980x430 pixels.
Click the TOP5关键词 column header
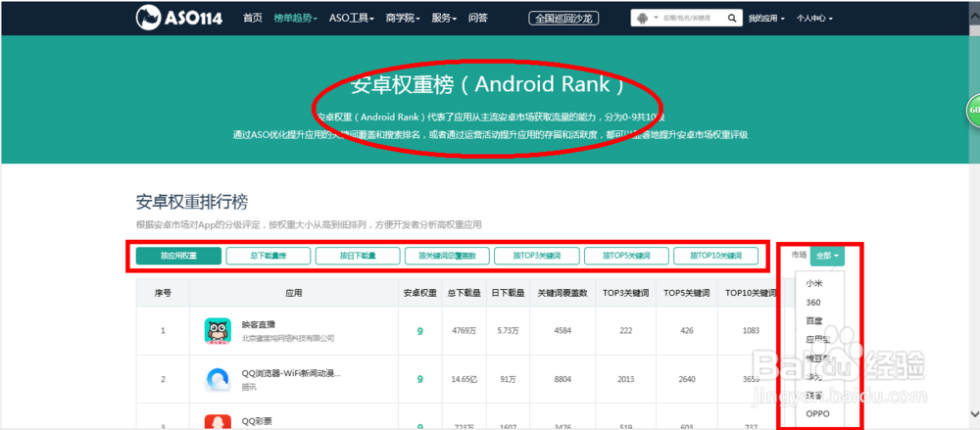(x=687, y=293)
